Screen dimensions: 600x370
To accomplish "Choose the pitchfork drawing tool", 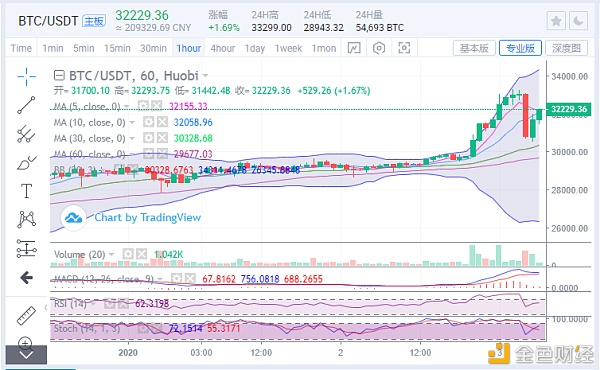I will click(x=26, y=134).
